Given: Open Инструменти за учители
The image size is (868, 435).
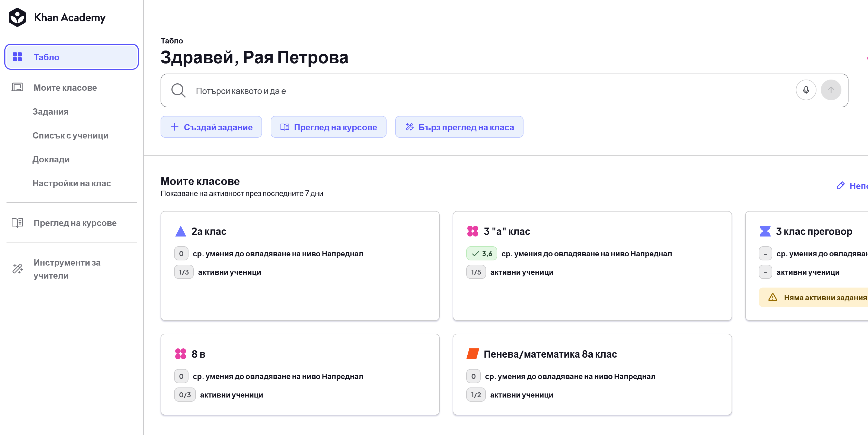Looking at the screenshot, I should point(71,269).
